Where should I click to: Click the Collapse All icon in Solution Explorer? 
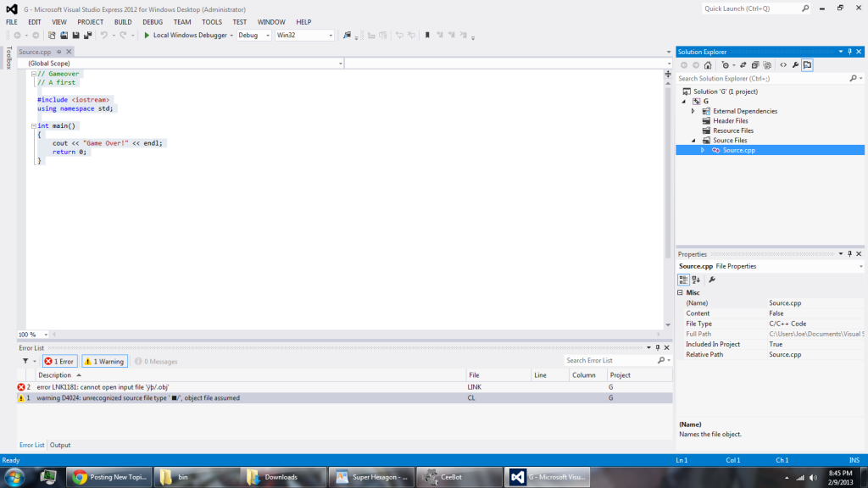[x=755, y=65]
